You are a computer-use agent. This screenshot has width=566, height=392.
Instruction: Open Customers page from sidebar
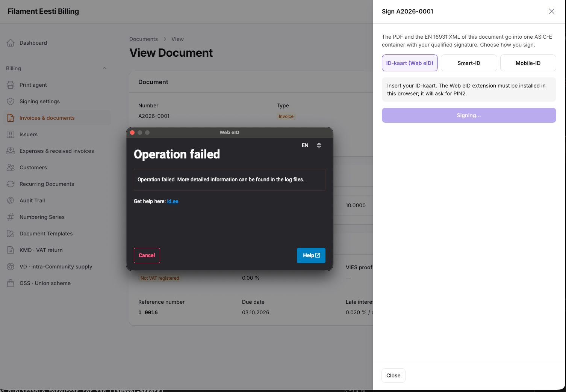(x=57, y=167)
